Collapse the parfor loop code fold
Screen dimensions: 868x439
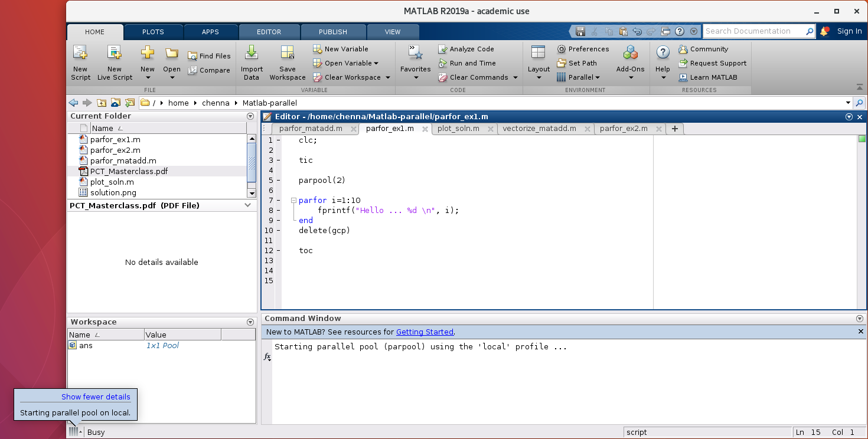click(293, 201)
